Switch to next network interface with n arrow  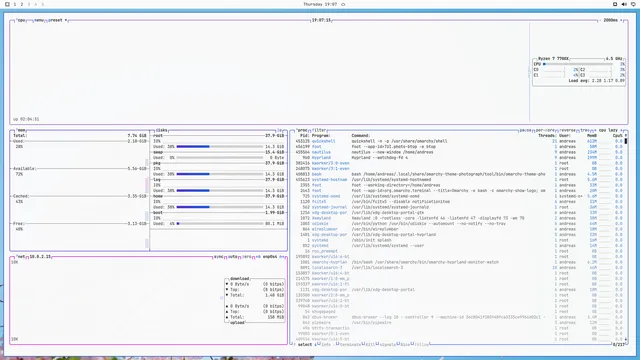282,257
